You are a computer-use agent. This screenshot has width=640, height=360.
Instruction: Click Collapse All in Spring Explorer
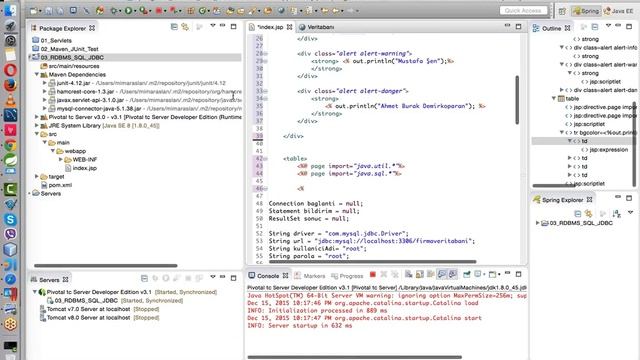[578, 213]
